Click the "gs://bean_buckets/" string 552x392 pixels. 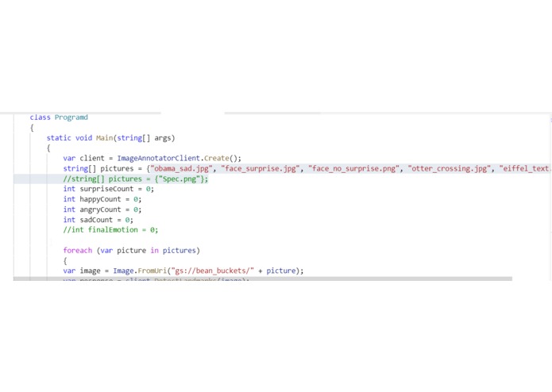click(x=212, y=271)
